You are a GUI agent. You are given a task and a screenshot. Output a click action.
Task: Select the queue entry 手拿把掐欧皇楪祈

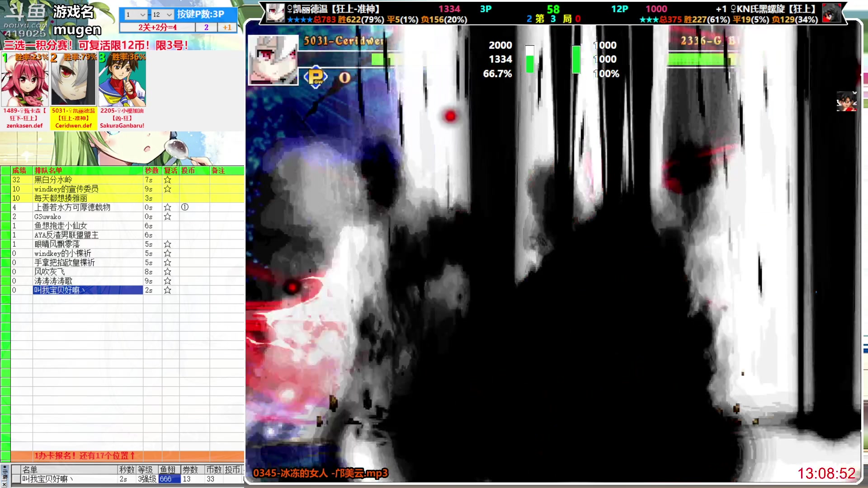point(88,263)
